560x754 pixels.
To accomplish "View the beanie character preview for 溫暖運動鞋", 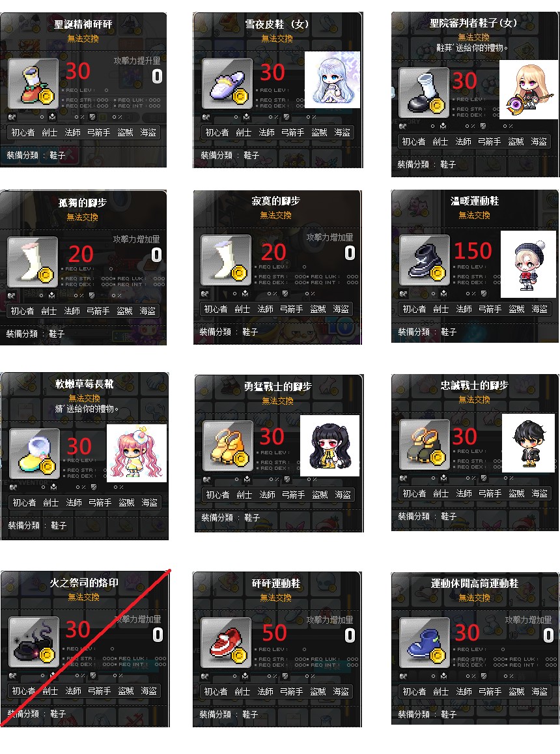I will pyautogui.click(x=528, y=265).
